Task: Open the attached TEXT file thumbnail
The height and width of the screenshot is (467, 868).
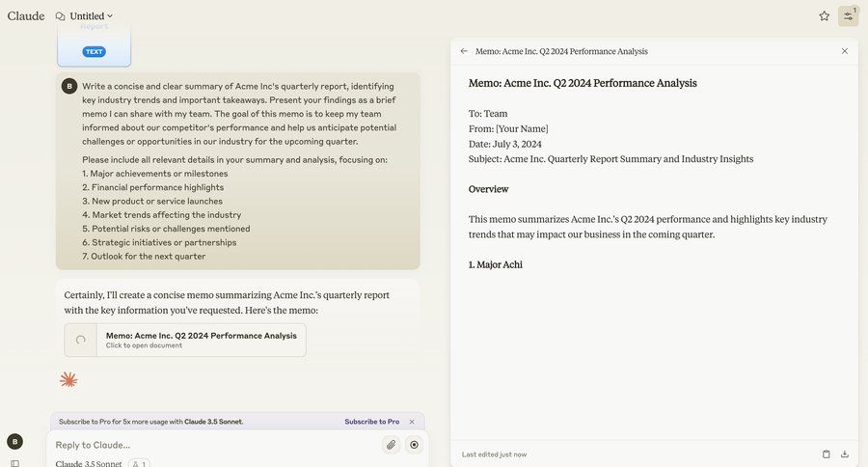Action: [95, 45]
